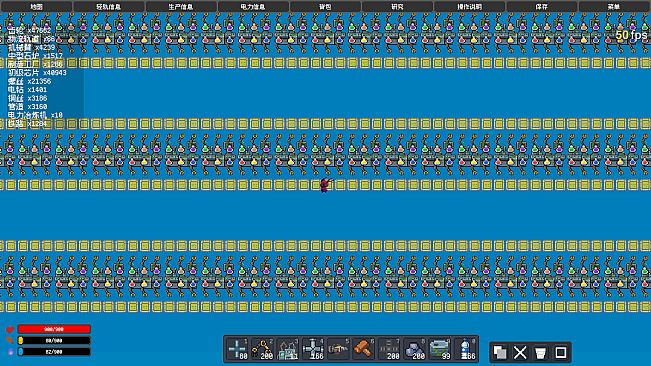The height and width of the screenshot is (366, 651).
Task: Click the bucket trash tool icon
Action: pyautogui.click(x=541, y=353)
